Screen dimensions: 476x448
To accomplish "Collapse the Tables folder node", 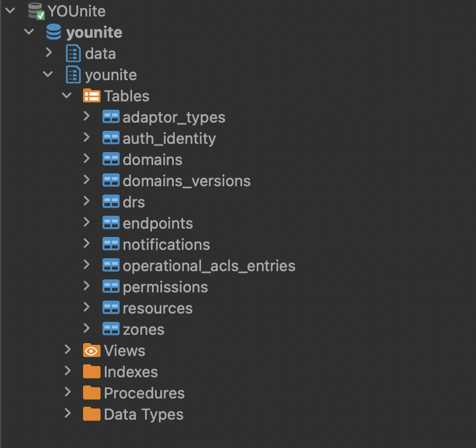I will (68, 95).
